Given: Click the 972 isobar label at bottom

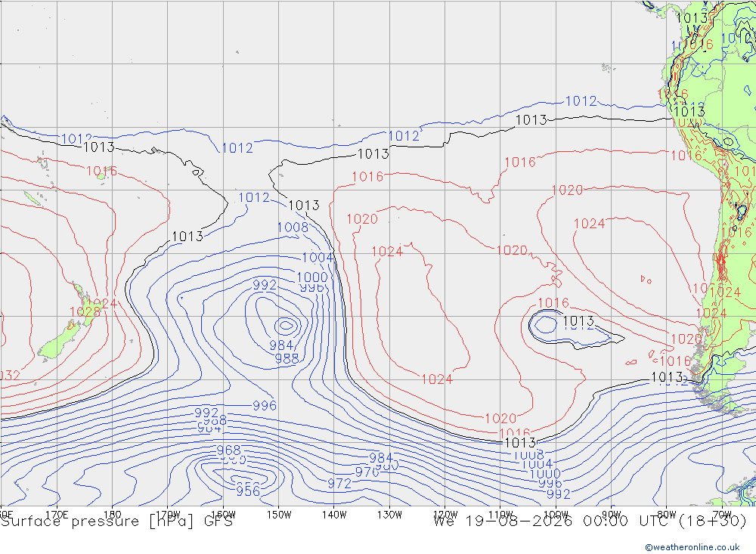Looking at the screenshot, I should 339,483.
